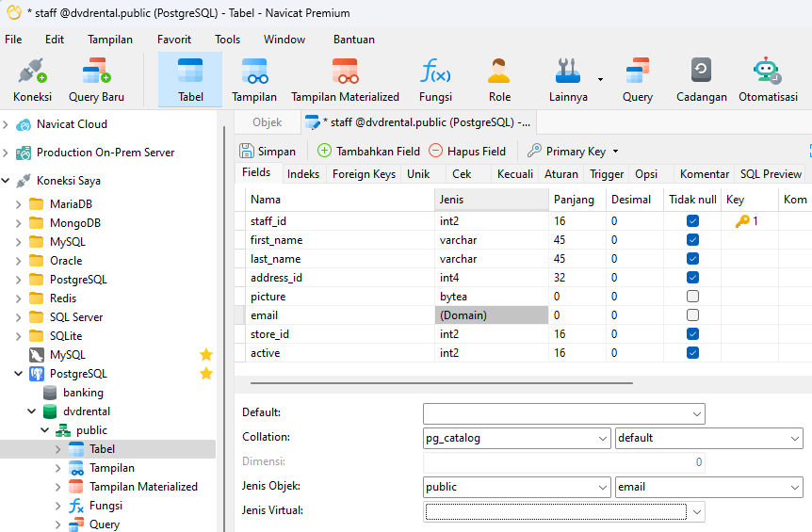
Task: Select the Redis folder
Action: [x=63, y=298]
